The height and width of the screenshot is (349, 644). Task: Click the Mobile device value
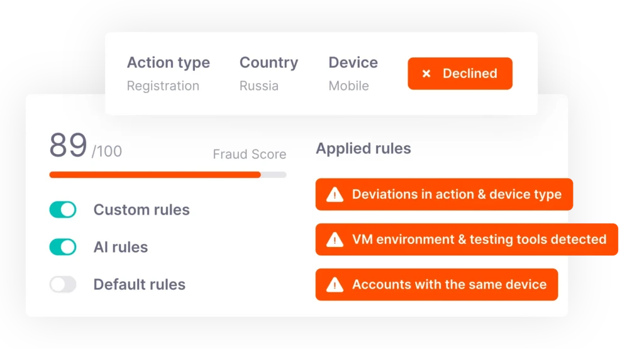pos(348,86)
